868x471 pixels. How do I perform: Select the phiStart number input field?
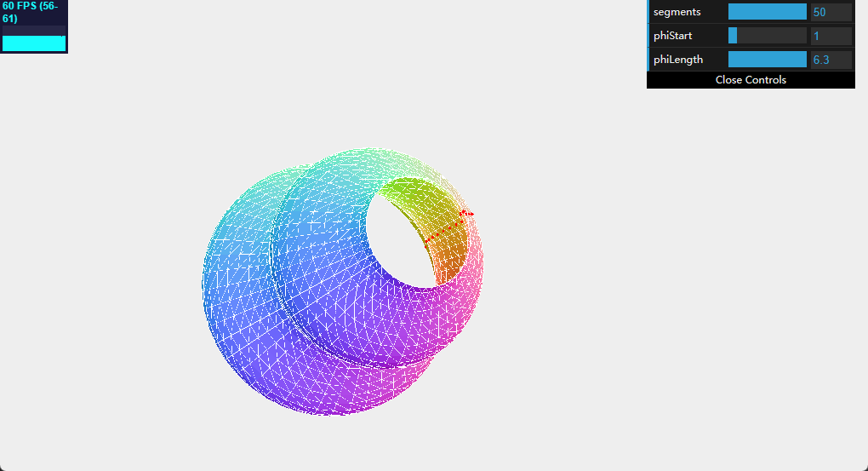831,36
